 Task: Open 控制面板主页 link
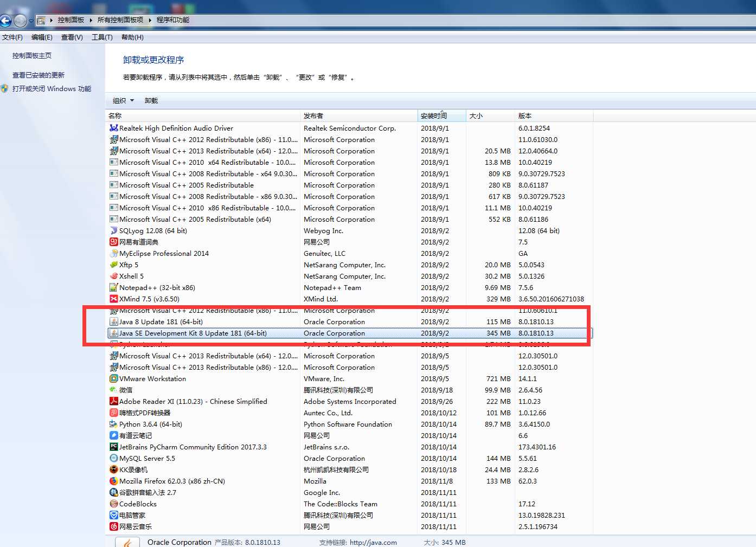tap(32, 56)
